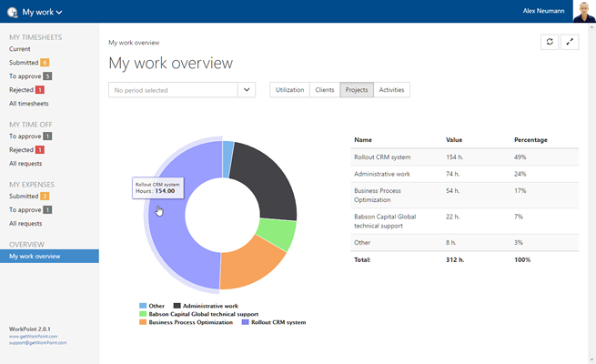The height and width of the screenshot is (364, 596).
Task: Click the Submitted timesheets count badge
Action: (x=45, y=63)
